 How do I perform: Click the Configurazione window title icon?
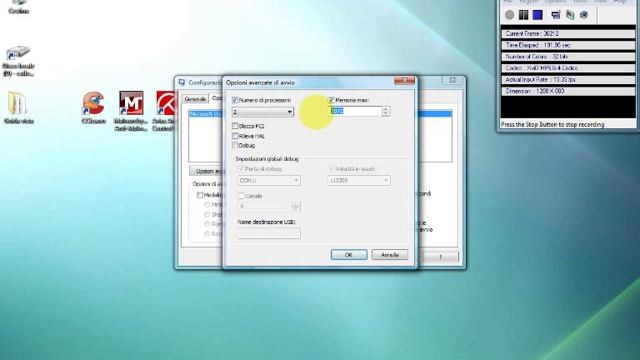click(x=182, y=82)
